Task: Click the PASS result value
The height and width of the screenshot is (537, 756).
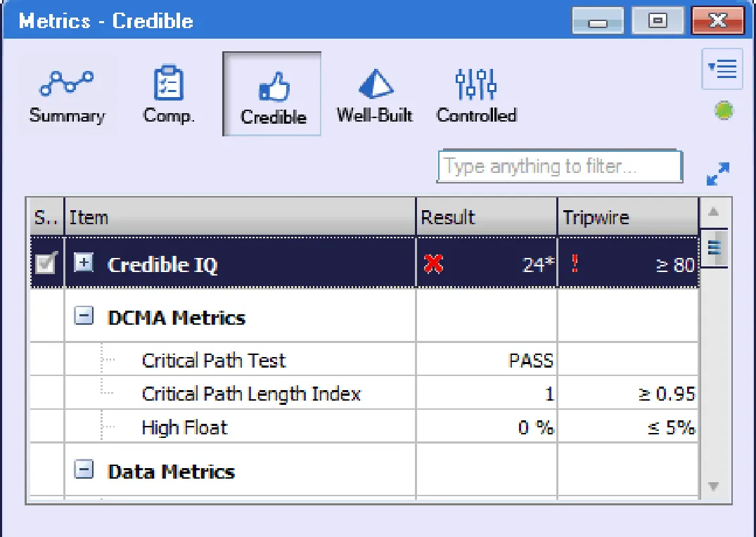Action: [x=530, y=361]
